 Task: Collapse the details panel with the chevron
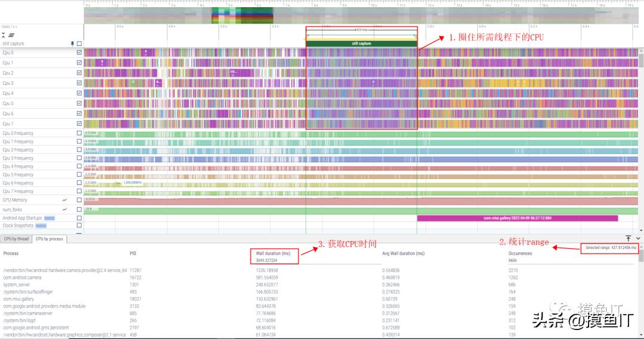(x=638, y=238)
